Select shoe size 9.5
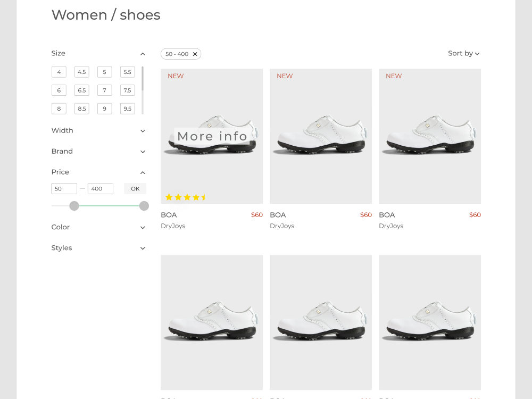 pyautogui.click(x=128, y=109)
